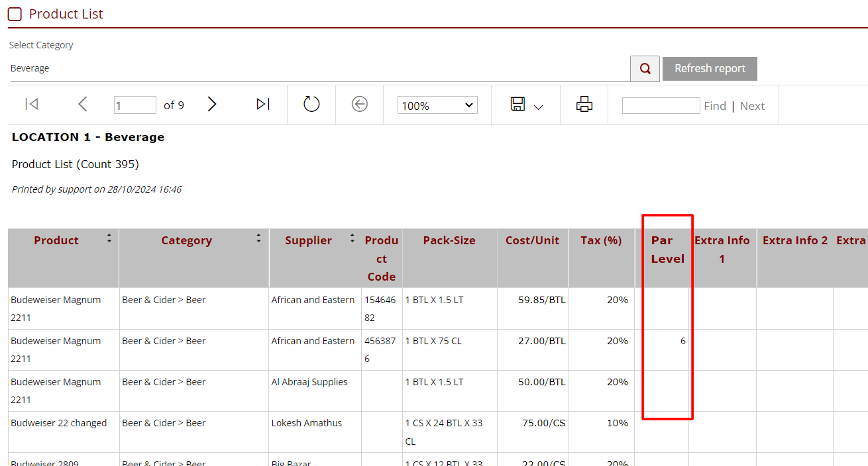The width and height of the screenshot is (868, 466).
Task: Expand the export format dropdown arrow
Action: [538, 107]
